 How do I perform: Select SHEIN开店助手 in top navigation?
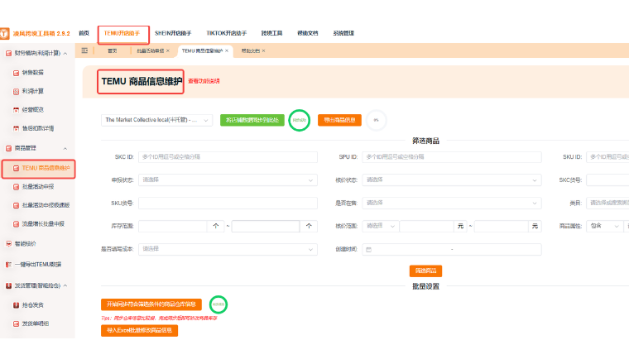173,33
